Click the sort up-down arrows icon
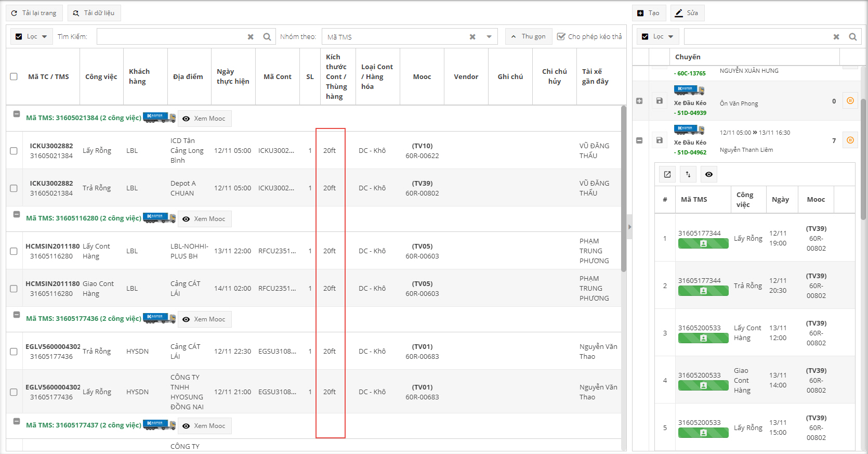Screen dimensions: 868x454 pyautogui.click(x=688, y=174)
